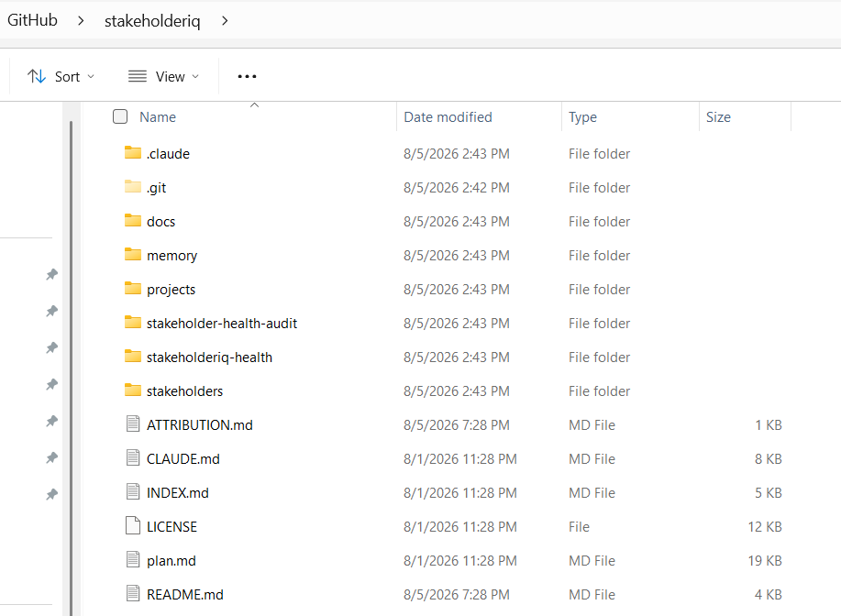This screenshot has height=616, width=841.
Task: Click the plan.md file icon
Action: (x=132, y=560)
